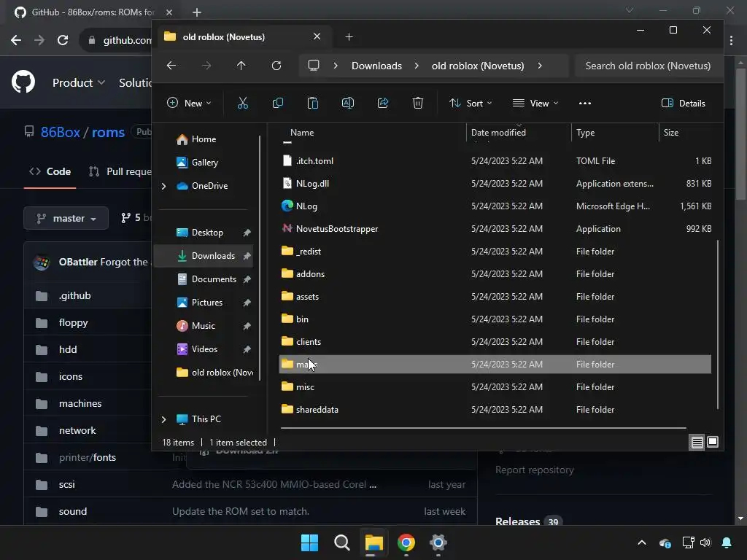Click the Rename icon in Explorer toolbar
This screenshot has height=560, width=747.
click(348, 103)
